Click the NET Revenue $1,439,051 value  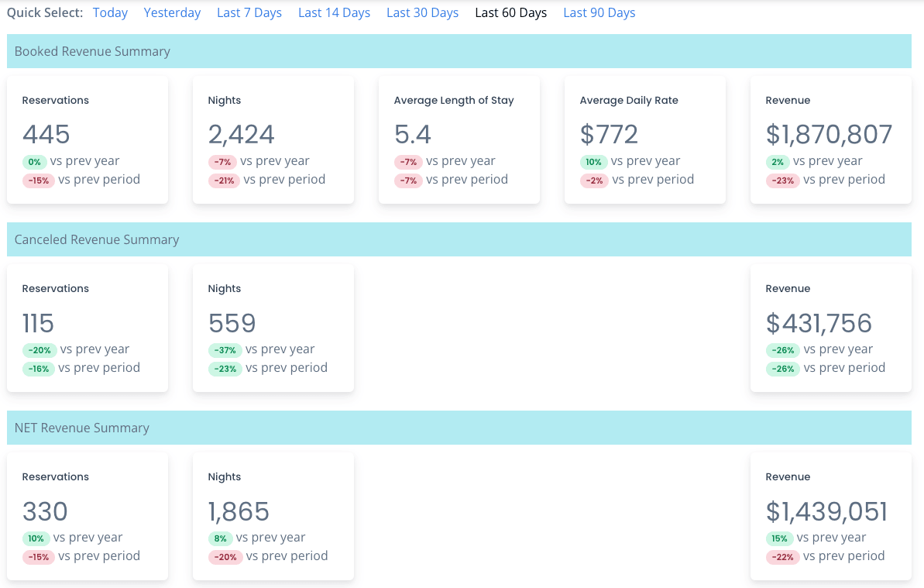point(826,511)
